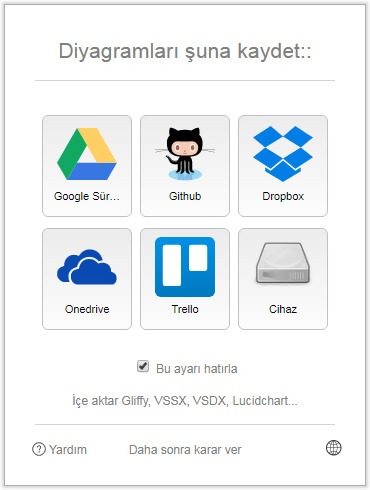Choose the GitHub Octocat icon
This screenshot has height=490, width=370.
(x=185, y=154)
